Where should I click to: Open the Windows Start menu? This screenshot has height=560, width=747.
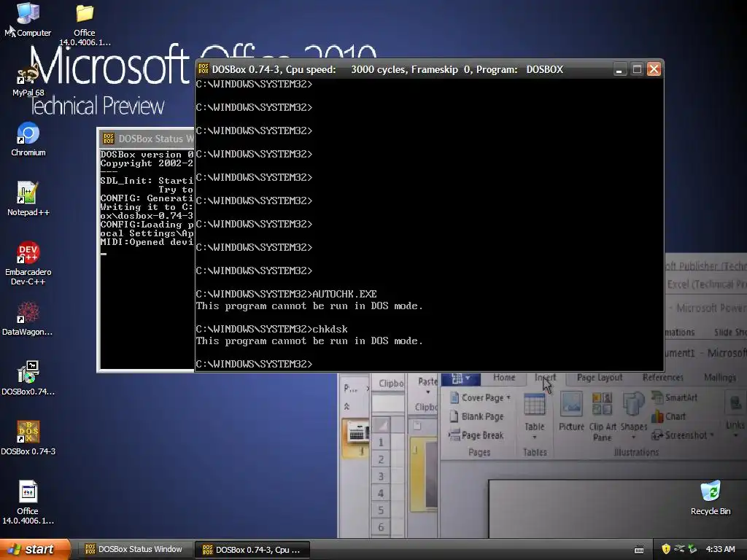click(x=34, y=549)
